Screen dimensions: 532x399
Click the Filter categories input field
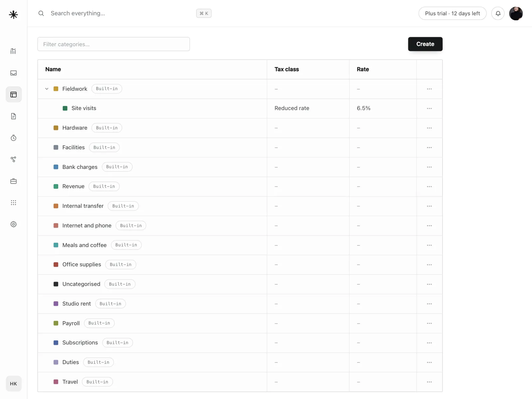coord(114,44)
